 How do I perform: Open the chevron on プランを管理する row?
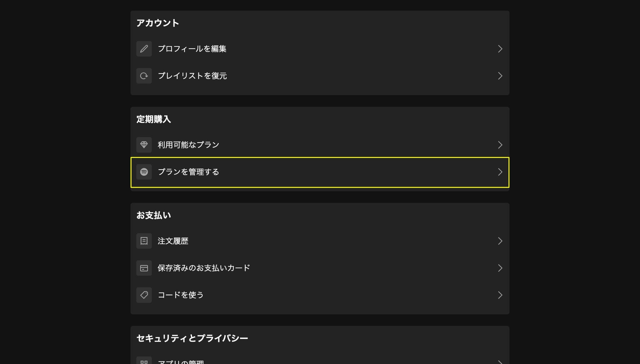[500, 172]
